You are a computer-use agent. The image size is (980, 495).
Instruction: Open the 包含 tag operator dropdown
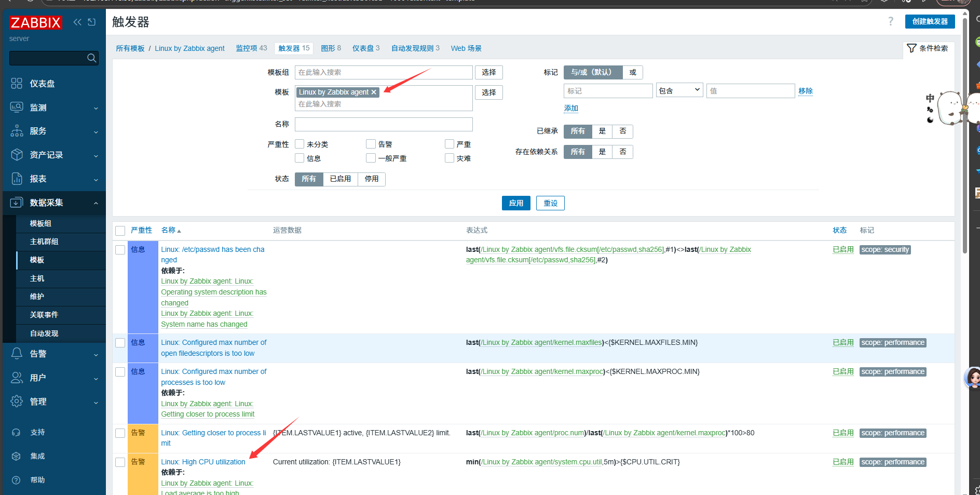click(x=679, y=90)
